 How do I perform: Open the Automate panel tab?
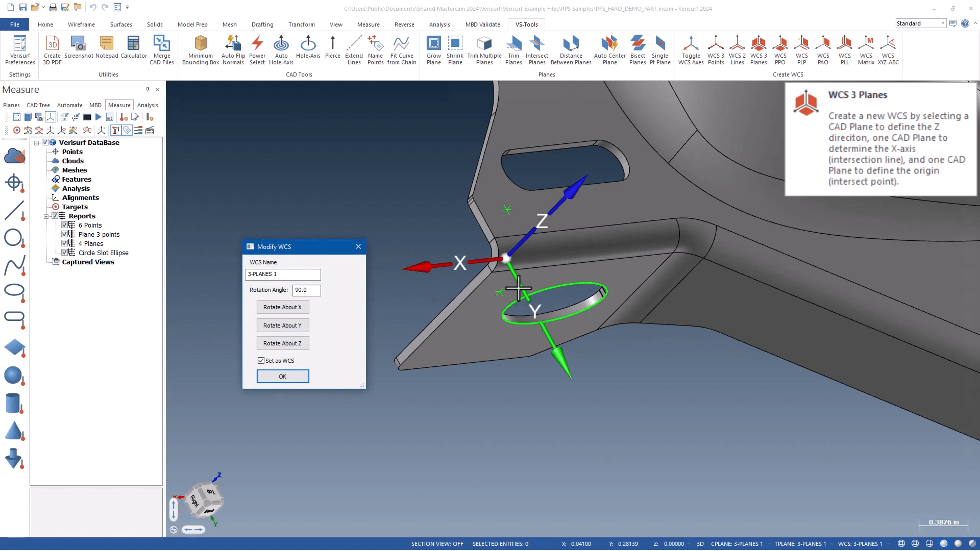coord(70,105)
